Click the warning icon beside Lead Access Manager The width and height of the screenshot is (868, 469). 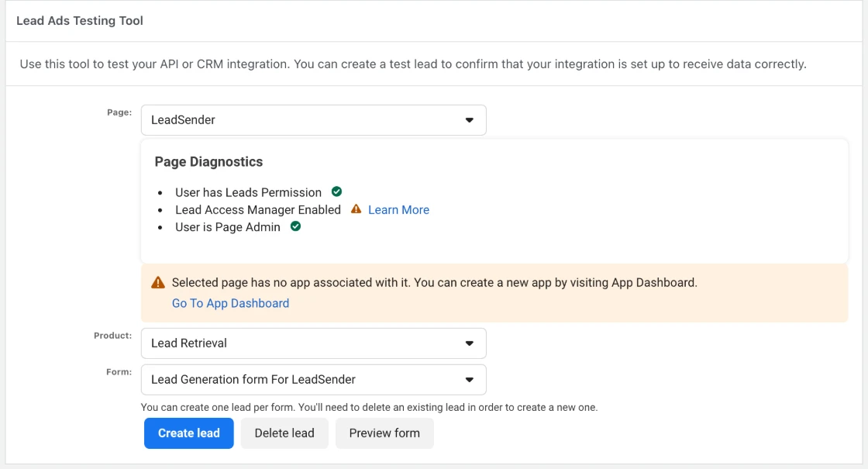pyautogui.click(x=356, y=209)
